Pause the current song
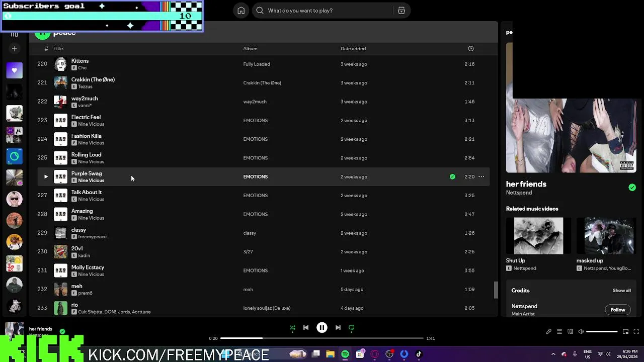The image size is (644, 362). point(322,328)
